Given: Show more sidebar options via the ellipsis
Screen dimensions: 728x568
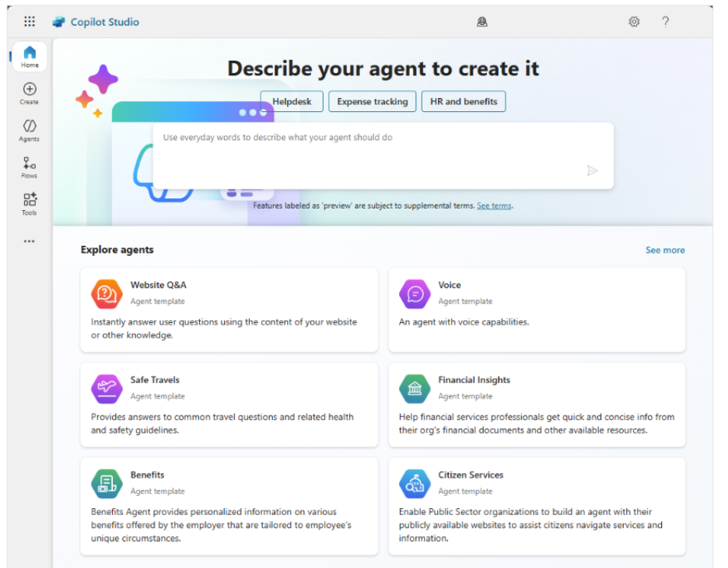Looking at the screenshot, I should tap(30, 241).
